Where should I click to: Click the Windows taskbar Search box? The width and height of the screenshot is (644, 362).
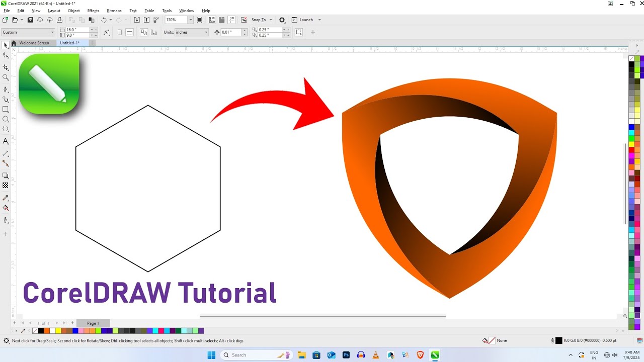pyautogui.click(x=257, y=355)
